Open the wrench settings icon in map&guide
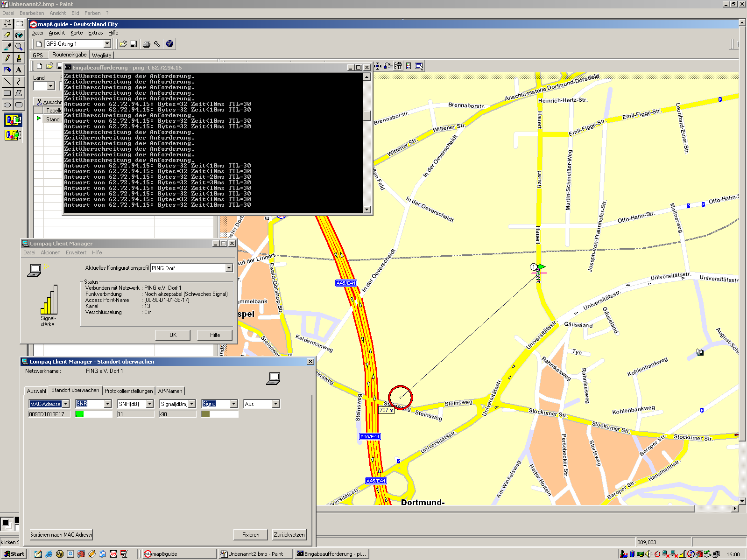Screen dimensions: 747x560 point(157,44)
